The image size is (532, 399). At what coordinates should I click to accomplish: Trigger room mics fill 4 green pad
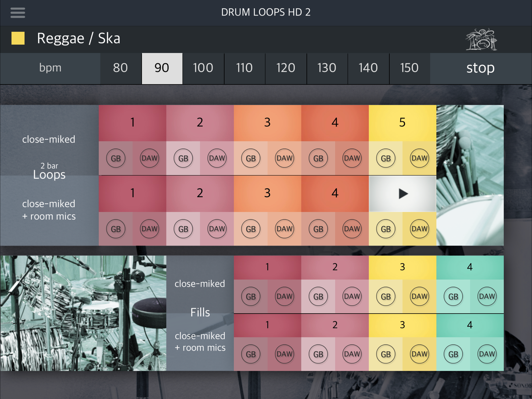470,325
